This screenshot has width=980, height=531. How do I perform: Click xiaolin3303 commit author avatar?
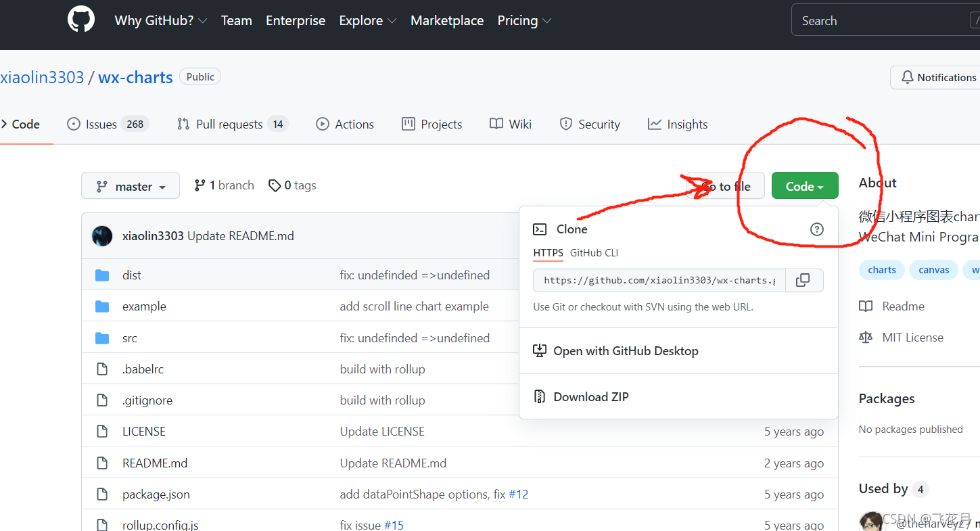(x=102, y=236)
